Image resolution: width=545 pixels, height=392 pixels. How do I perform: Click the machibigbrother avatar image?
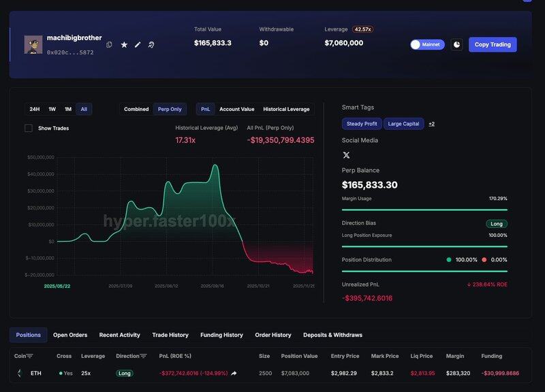point(33,44)
